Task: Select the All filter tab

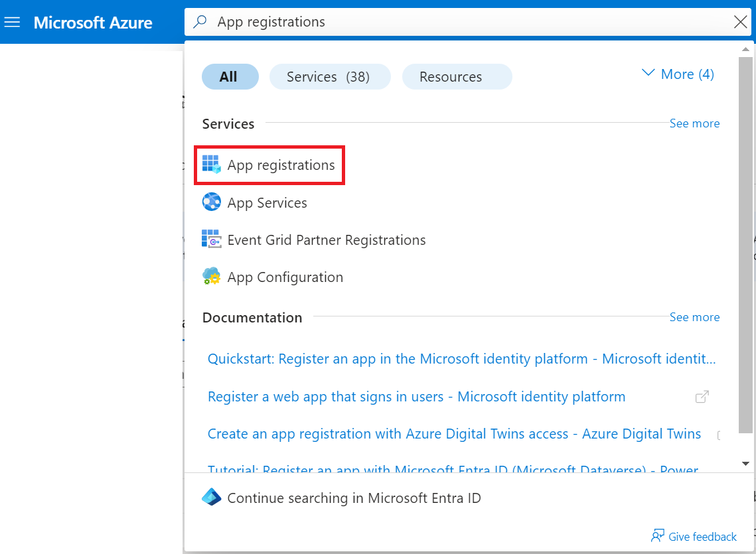Action: [x=230, y=77]
